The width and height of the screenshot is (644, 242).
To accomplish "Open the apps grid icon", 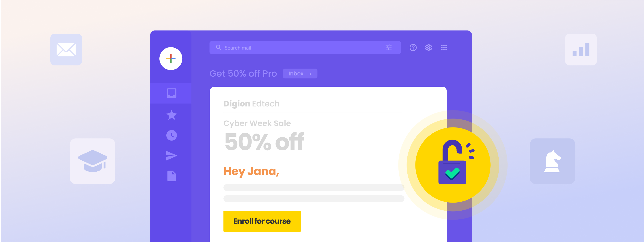I will coord(444,48).
